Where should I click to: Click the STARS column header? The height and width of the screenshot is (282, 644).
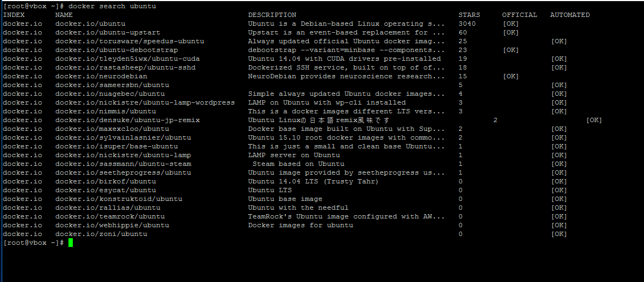pyautogui.click(x=469, y=15)
